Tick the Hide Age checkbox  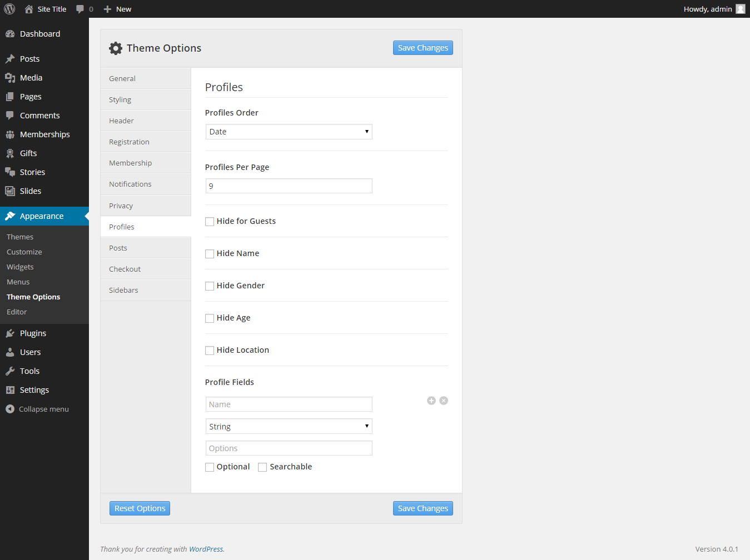click(210, 318)
